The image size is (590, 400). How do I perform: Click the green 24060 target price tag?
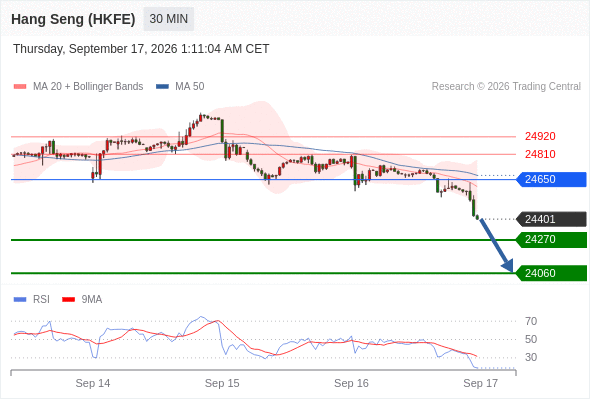click(551, 273)
